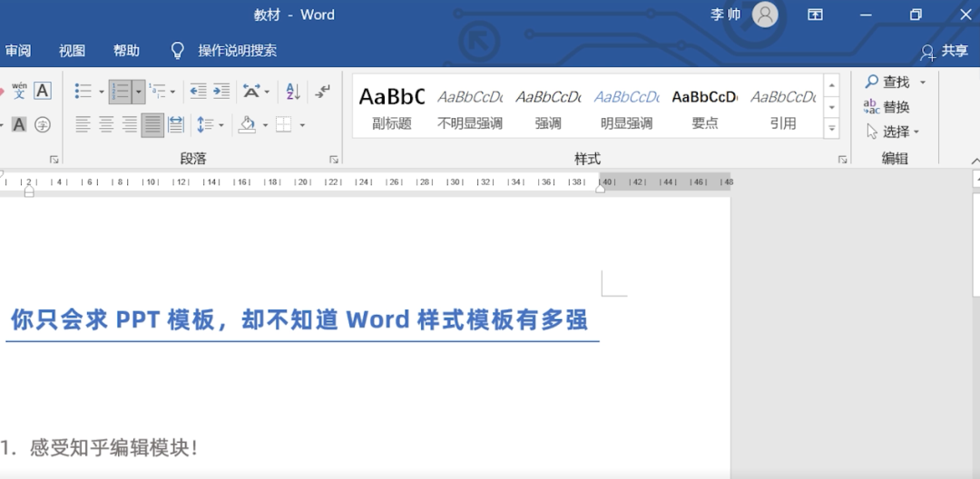Align text right
The image size is (980, 479).
[130, 124]
